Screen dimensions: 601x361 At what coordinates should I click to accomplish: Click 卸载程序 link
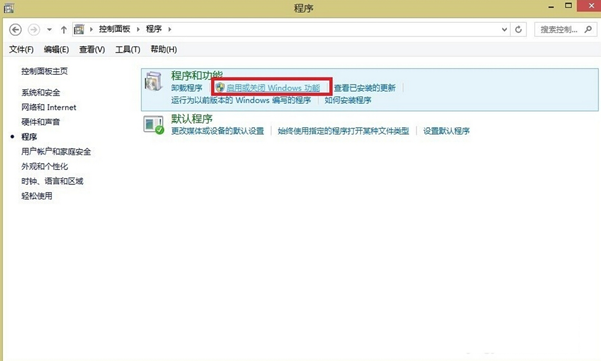187,88
